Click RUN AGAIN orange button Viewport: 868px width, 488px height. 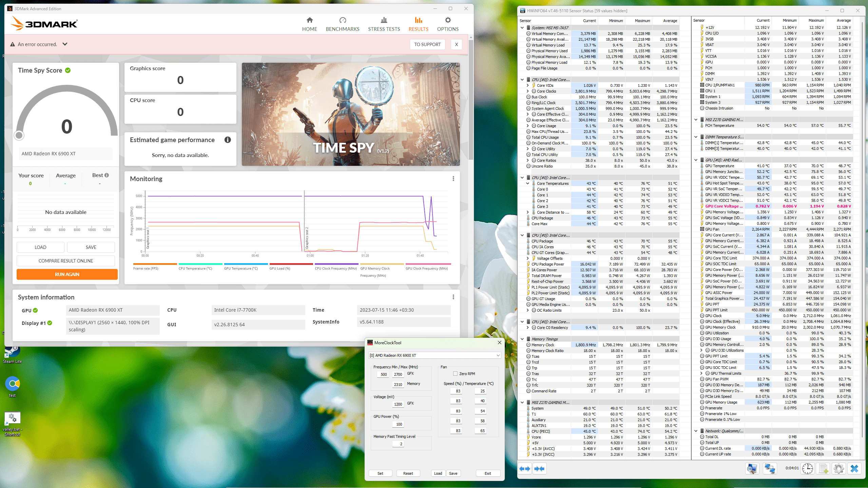pyautogui.click(x=67, y=274)
